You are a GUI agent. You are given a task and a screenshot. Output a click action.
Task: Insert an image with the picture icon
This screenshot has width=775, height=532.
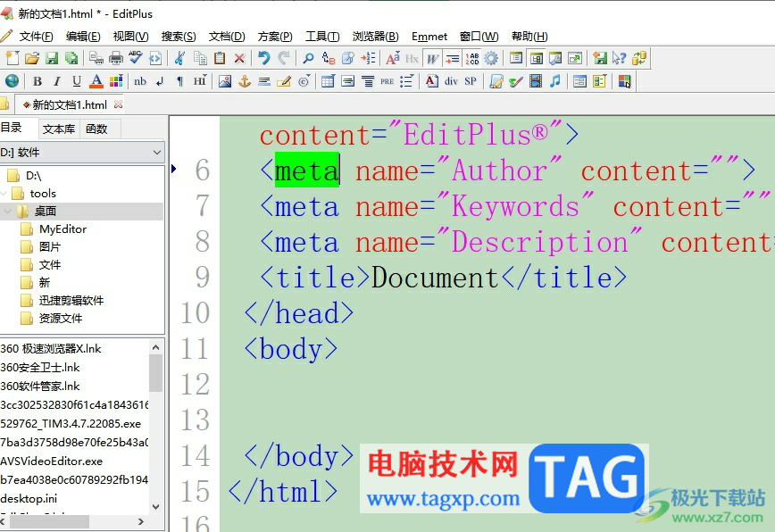[x=225, y=81]
